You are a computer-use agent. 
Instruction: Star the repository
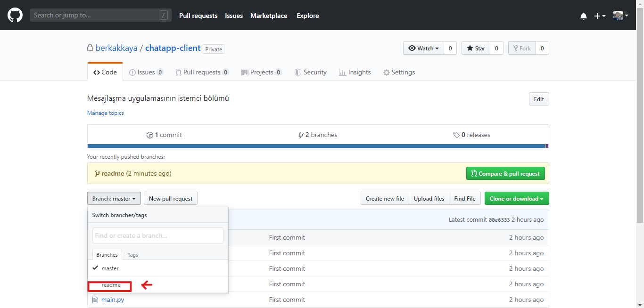[x=476, y=48]
